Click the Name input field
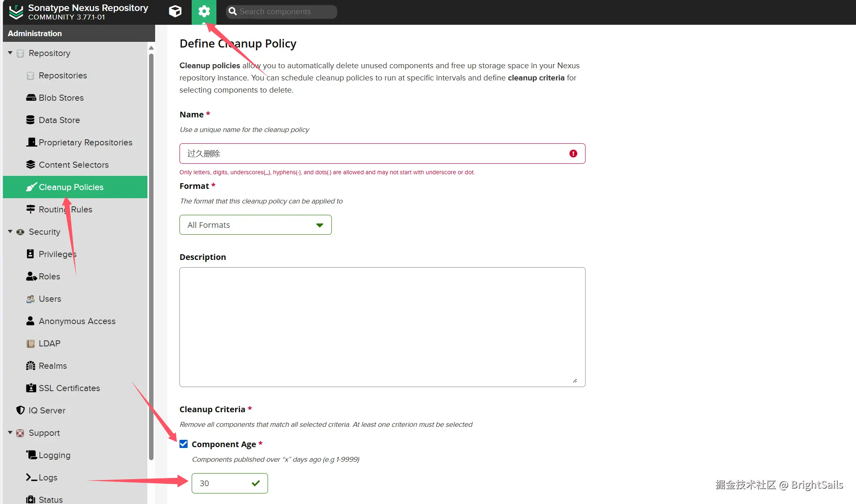The width and height of the screenshot is (856, 504). tap(382, 154)
